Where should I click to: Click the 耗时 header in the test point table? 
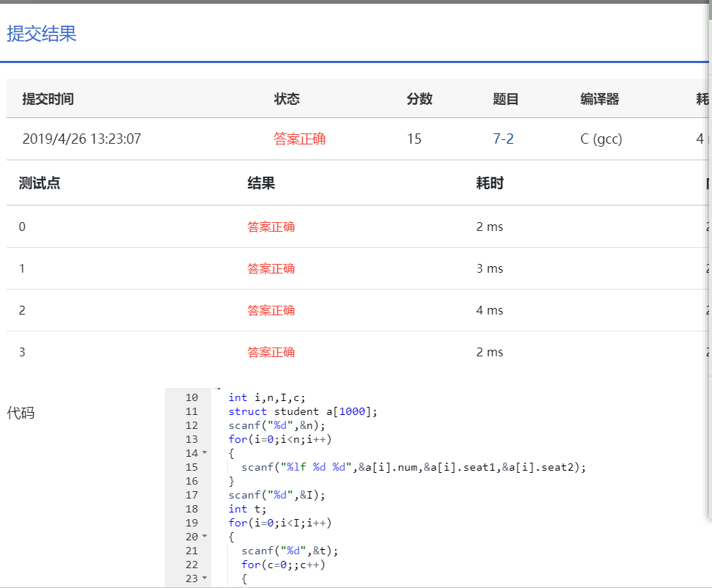tap(490, 183)
